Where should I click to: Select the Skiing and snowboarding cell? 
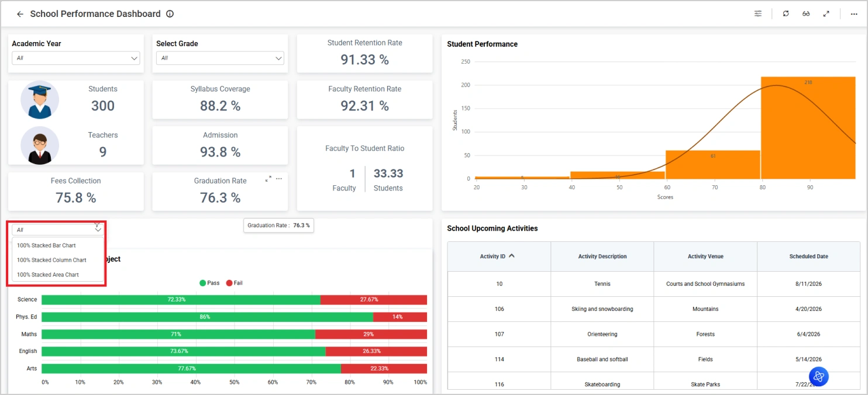pos(602,309)
